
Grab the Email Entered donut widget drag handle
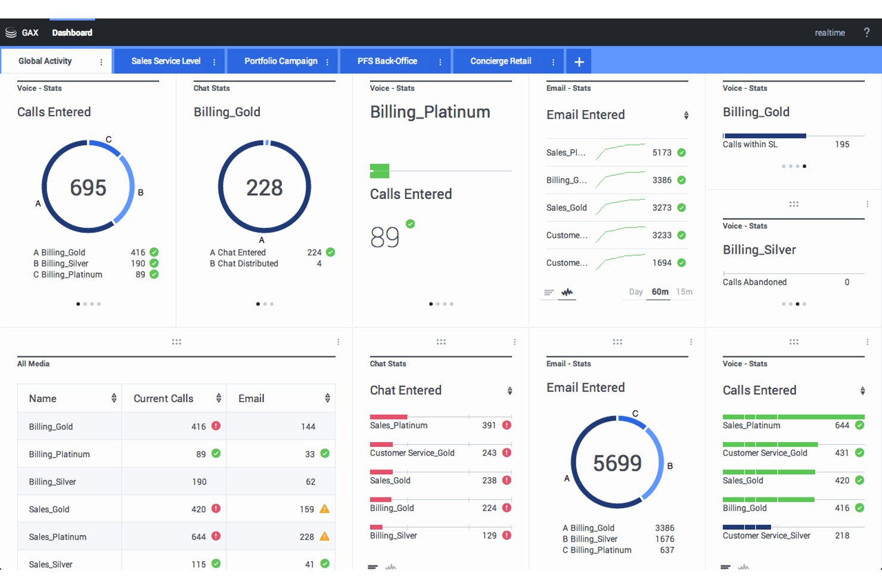(617, 342)
